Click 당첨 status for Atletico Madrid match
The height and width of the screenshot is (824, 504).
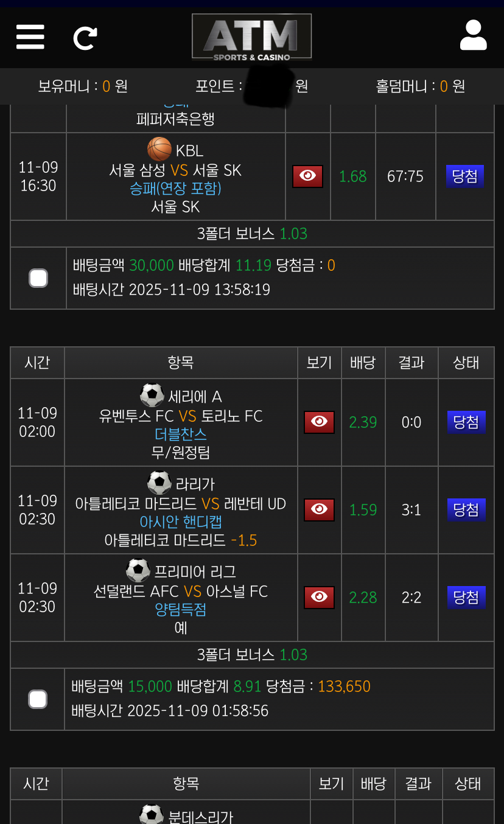(x=466, y=509)
